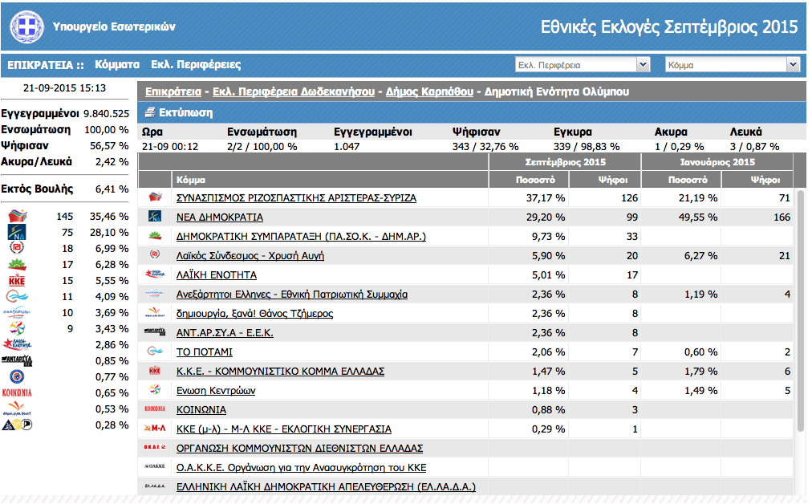Viewport: 812px width, 504px height.
Task: Click the ΚΟΙΝΩΝΙΑ logo in left sidebar
Action: click(x=16, y=393)
